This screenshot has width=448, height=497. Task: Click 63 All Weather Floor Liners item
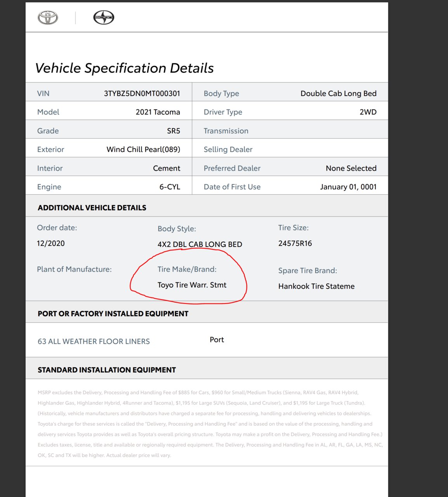[94, 341]
